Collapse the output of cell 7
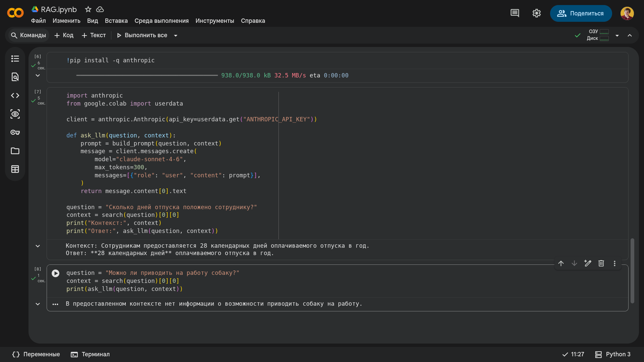Screen dimensions: 644x362 38,246
